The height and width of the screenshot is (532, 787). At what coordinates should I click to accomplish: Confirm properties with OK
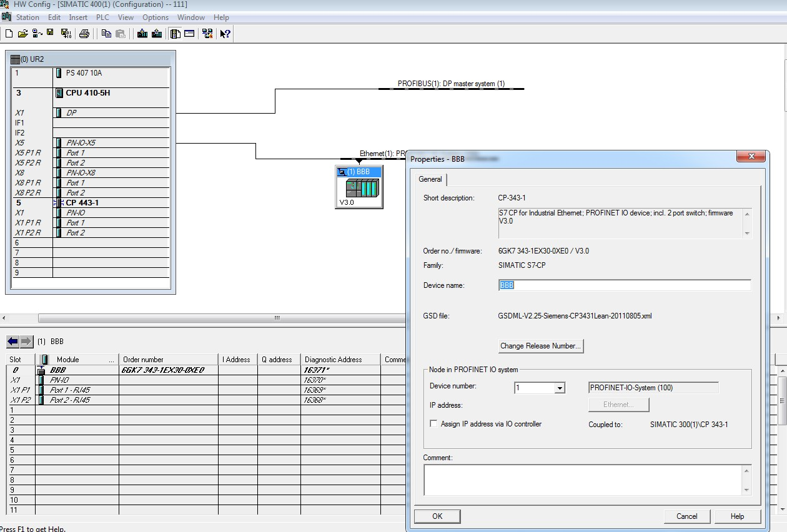click(x=437, y=516)
